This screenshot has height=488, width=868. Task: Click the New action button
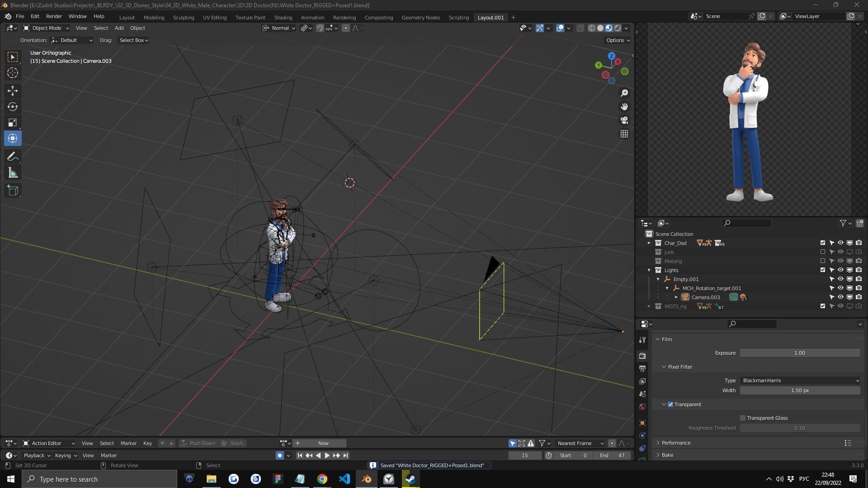pos(323,443)
